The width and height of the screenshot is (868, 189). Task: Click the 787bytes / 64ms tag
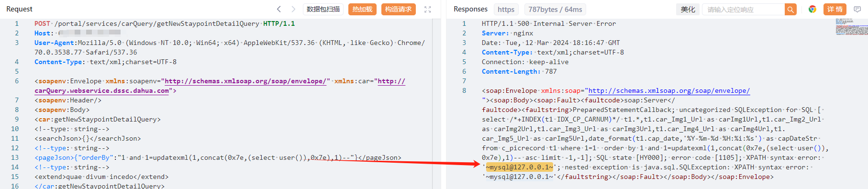click(555, 9)
